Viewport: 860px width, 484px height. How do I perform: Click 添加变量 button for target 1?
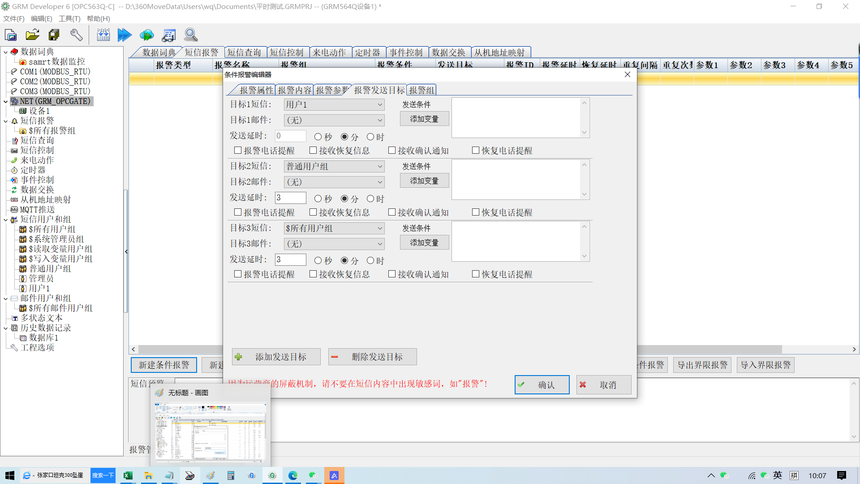pyautogui.click(x=425, y=119)
